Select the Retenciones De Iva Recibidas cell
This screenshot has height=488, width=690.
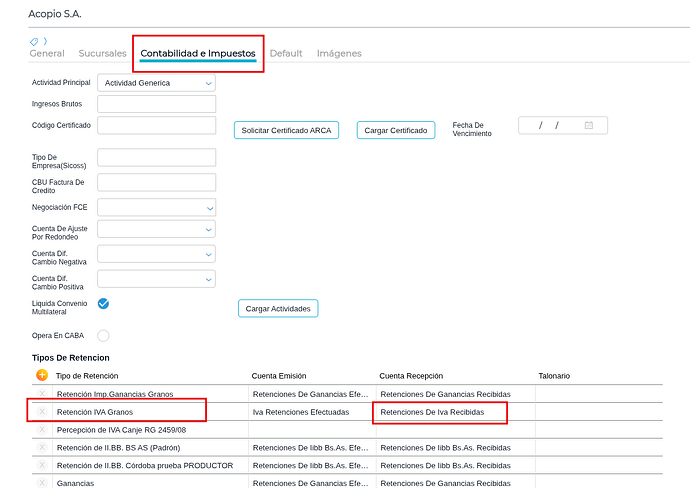coord(455,412)
